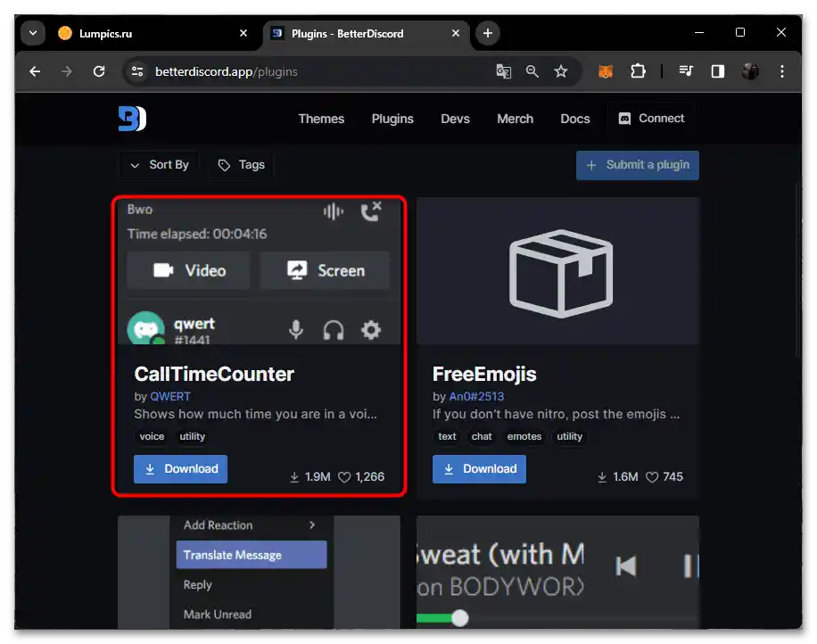Open the FreeEmojis box thumbnail
The height and width of the screenshot is (644, 817).
tap(557, 271)
